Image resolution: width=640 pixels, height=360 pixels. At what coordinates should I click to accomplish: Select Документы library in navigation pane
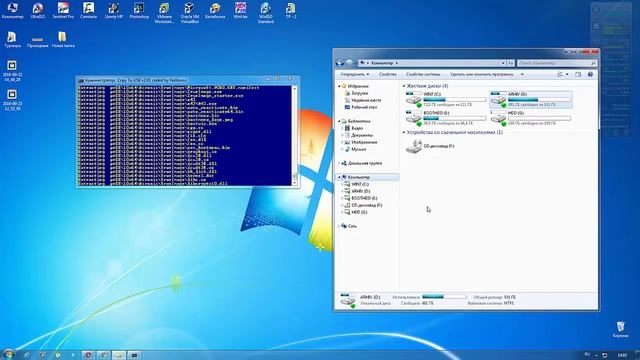coord(362,135)
